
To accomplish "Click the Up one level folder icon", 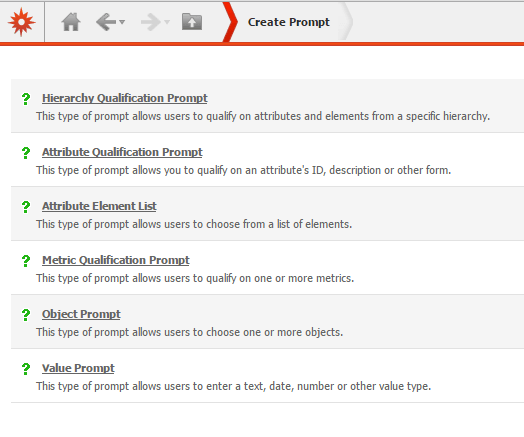I will point(192,22).
